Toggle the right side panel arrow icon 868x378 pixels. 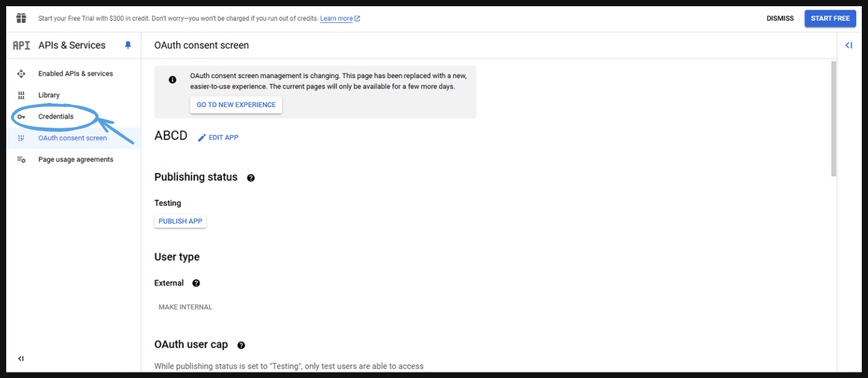click(849, 45)
